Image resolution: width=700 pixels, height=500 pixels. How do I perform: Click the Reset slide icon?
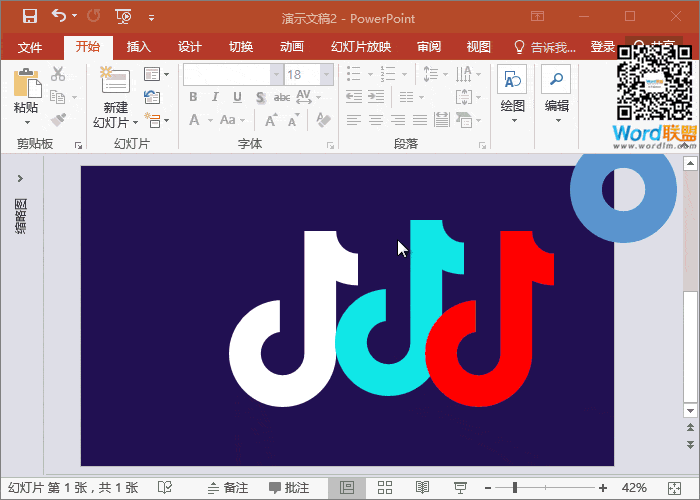pyautogui.click(x=152, y=97)
